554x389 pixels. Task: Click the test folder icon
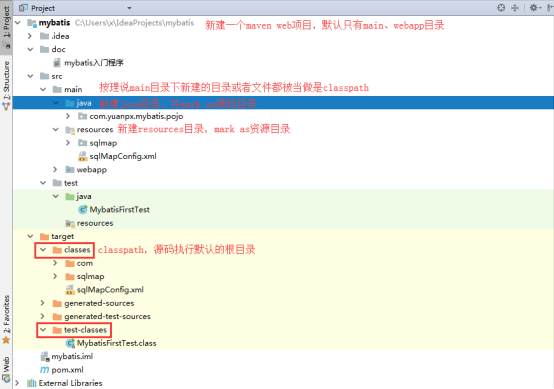point(57,183)
